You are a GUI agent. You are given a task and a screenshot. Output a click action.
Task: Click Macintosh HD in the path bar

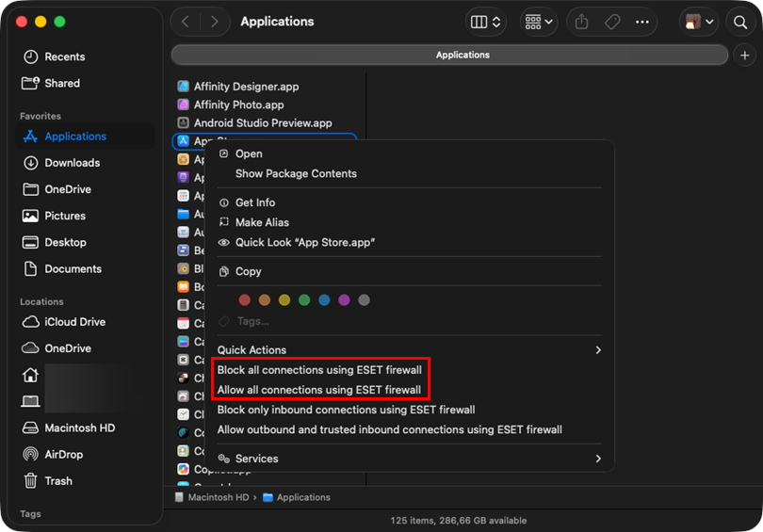tap(219, 497)
